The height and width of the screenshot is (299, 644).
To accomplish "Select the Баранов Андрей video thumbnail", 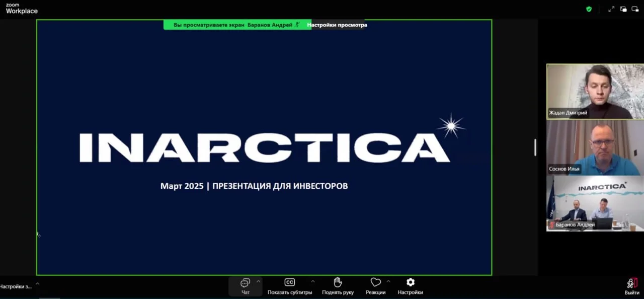I will tap(595, 203).
